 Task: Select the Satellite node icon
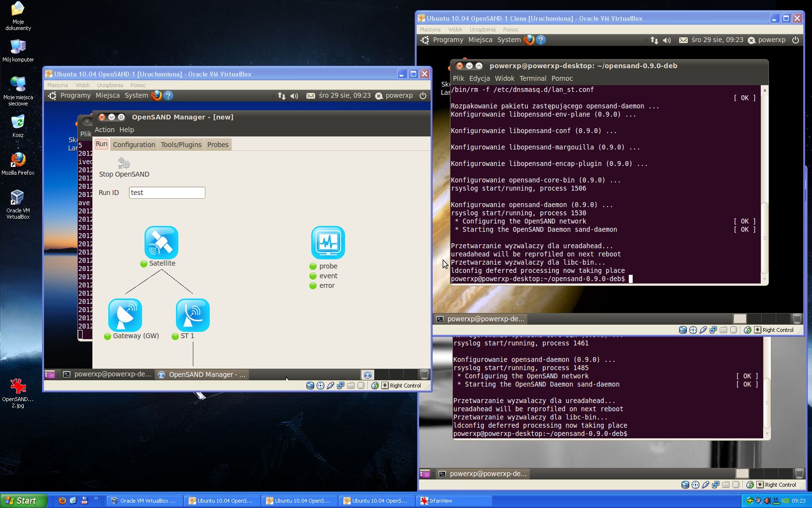161,242
